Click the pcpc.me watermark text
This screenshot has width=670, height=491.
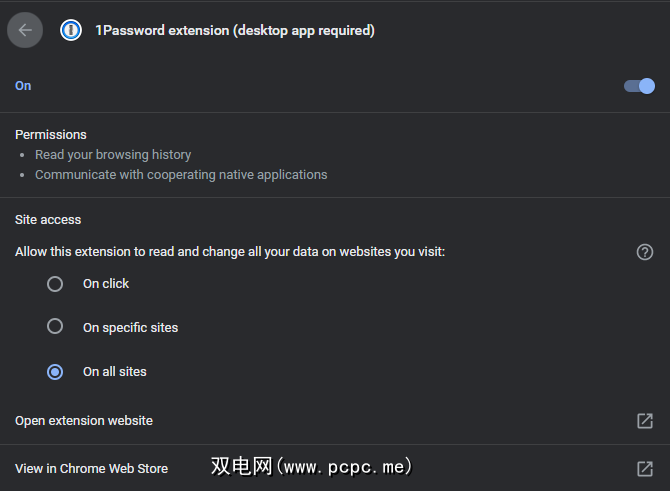point(312,467)
